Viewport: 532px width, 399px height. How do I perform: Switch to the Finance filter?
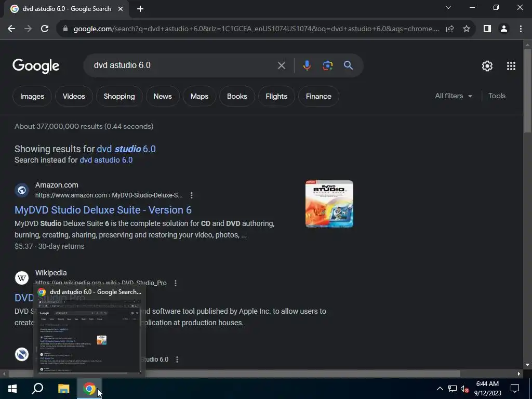[x=318, y=96]
